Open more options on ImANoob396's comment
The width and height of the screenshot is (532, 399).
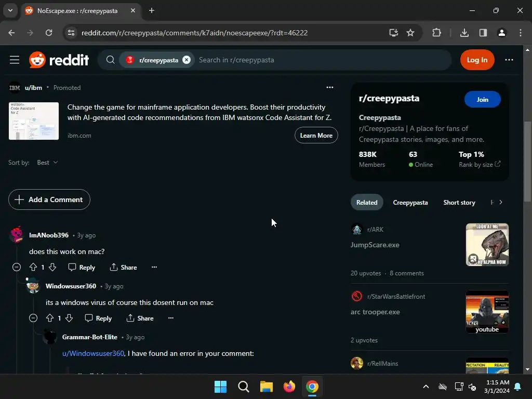[154, 268]
